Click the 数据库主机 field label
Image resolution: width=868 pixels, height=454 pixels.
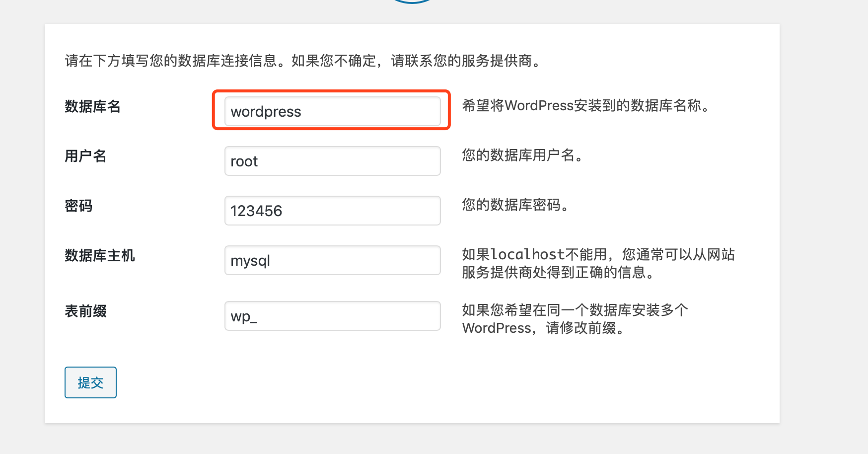point(100,255)
